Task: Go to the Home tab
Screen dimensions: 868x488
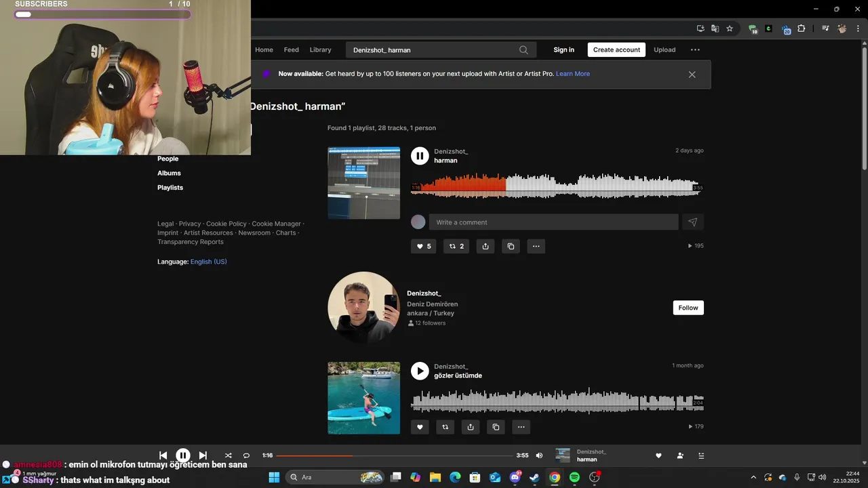Action: click(x=264, y=49)
